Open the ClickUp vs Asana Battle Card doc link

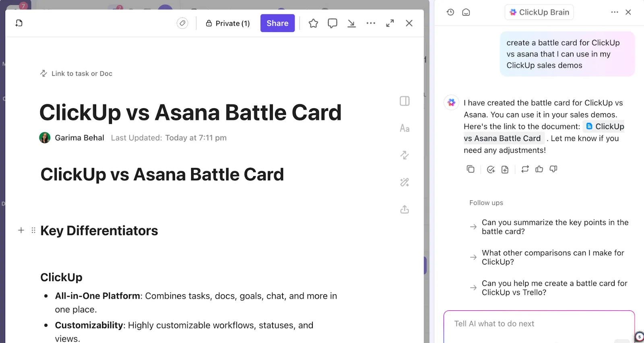(544, 132)
